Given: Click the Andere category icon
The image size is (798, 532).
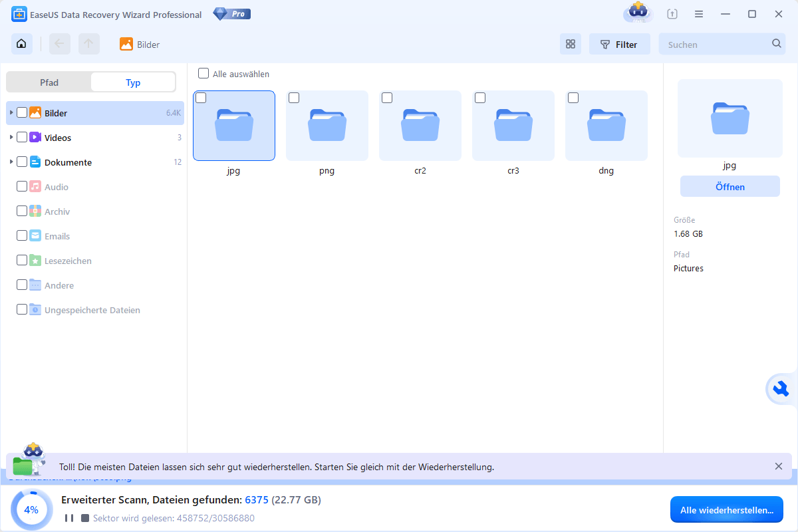Looking at the screenshot, I should pyautogui.click(x=35, y=285).
